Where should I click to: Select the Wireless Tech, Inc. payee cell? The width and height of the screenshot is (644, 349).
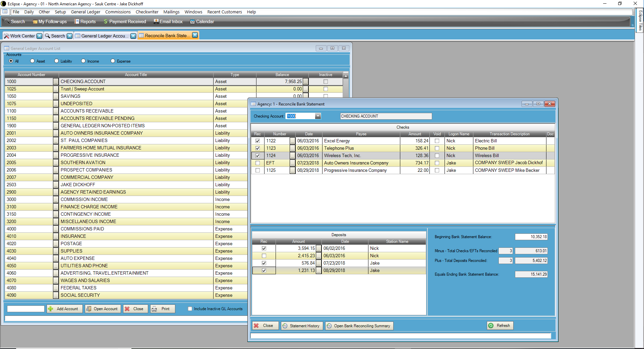click(x=361, y=155)
